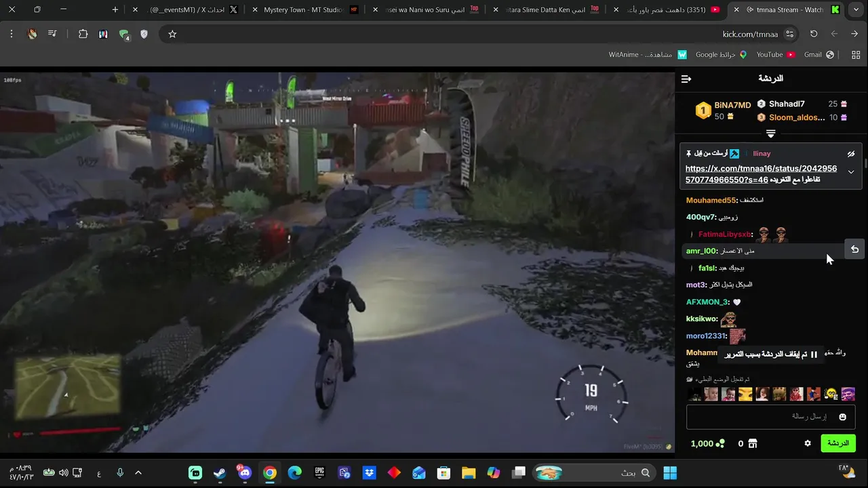
Task: Open the WitAnime bookmark
Action: [x=648, y=54]
